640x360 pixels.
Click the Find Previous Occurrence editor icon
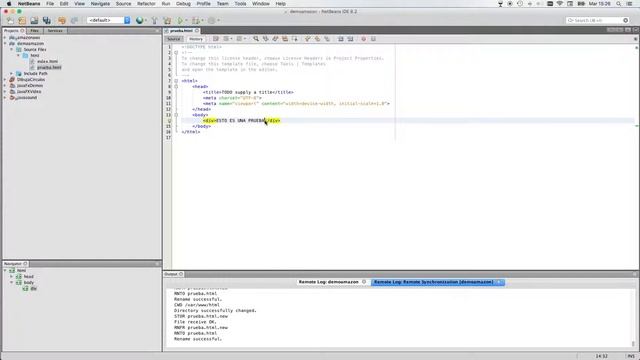[x=266, y=39]
